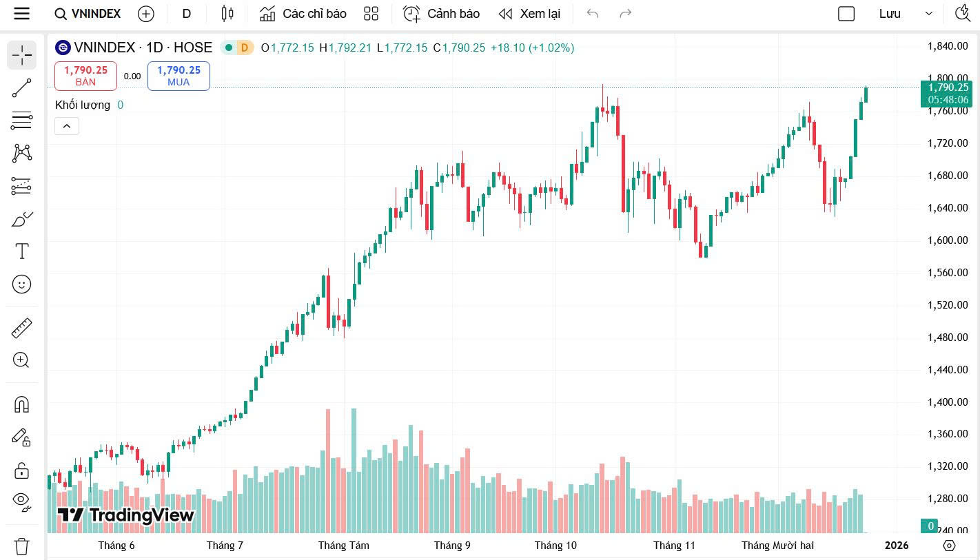The width and height of the screenshot is (980, 560).
Task: Open Các chỉ báo indicators menu
Action: tap(303, 14)
